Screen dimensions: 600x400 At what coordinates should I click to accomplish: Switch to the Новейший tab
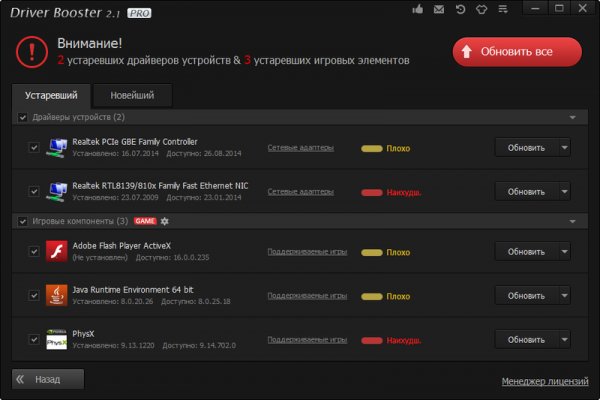point(132,95)
